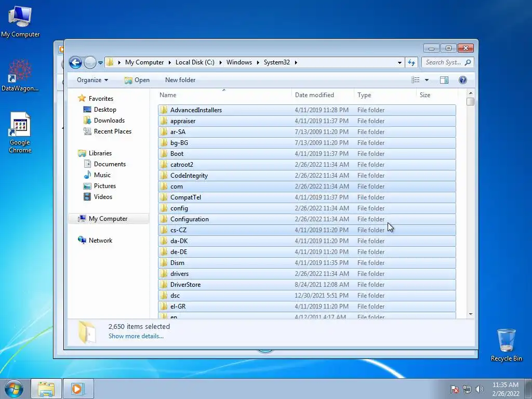Image resolution: width=532 pixels, height=399 pixels.
Task: Open the Documents library
Action: pyautogui.click(x=110, y=164)
